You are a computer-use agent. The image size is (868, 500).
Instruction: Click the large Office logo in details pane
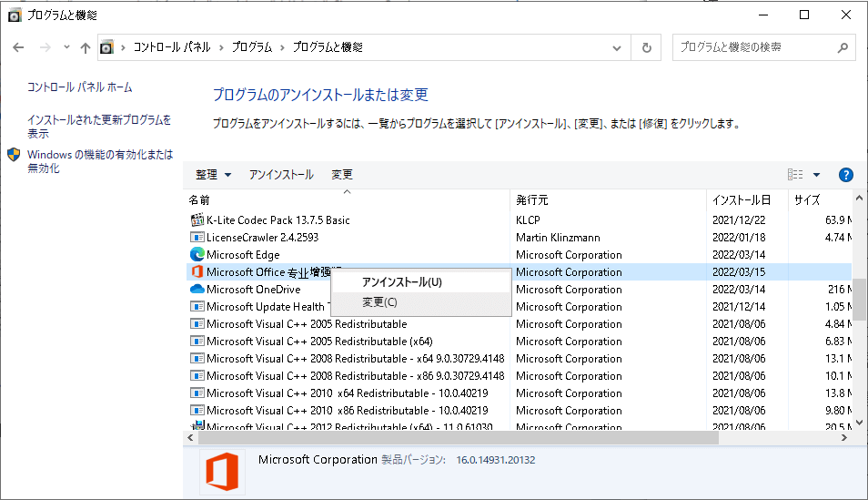tap(222, 472)
